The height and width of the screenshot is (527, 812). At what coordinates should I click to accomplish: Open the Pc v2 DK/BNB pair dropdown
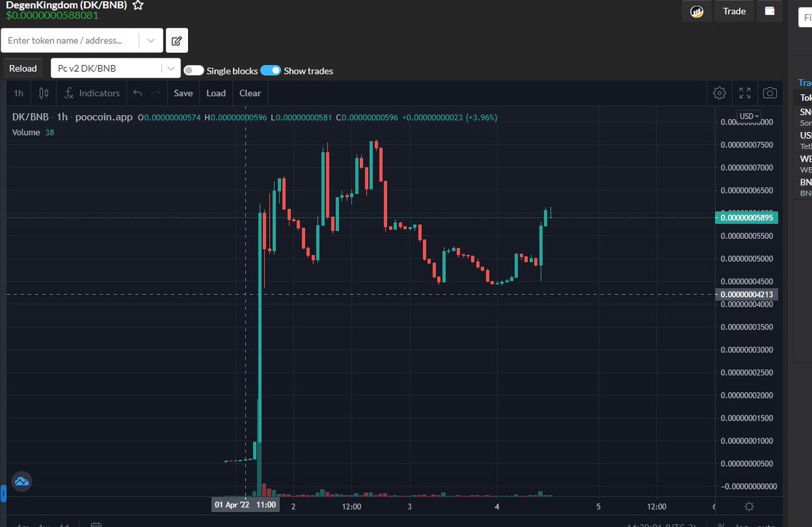click(x=171, y=68)
